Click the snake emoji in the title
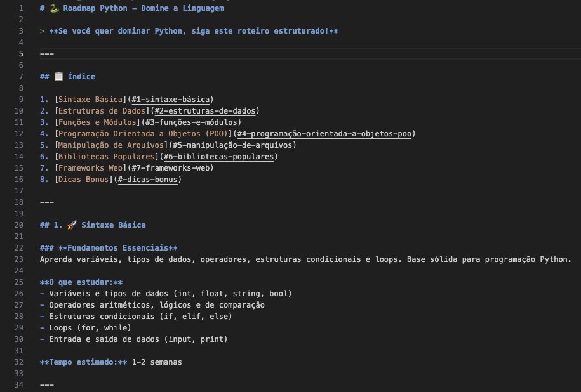 pyautogui.click(x=54, y=8)
